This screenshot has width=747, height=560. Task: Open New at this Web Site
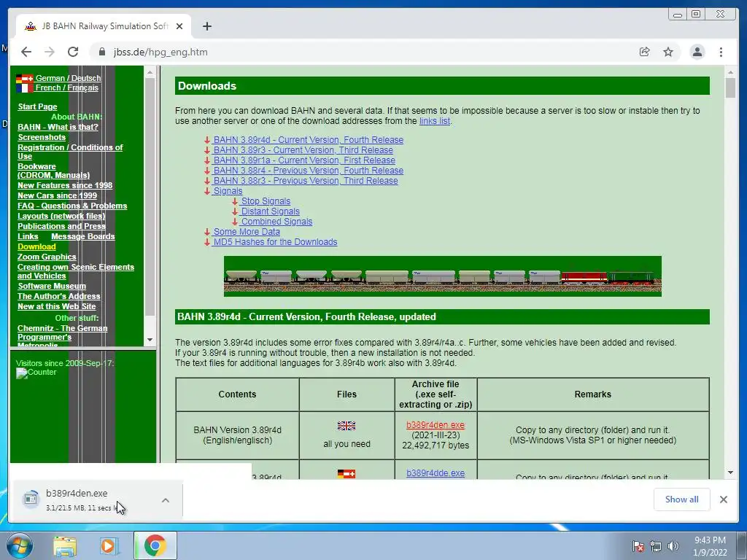coord(57,306)
